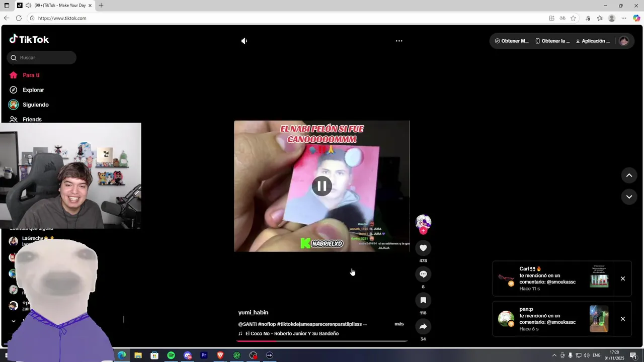Open File Explorer from the taskbar
This screenshot has width=644, height=362.
[x=138, y=355]
